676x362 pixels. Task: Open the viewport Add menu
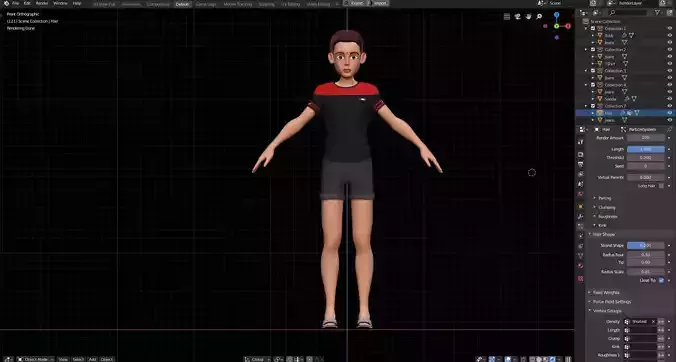92,359
